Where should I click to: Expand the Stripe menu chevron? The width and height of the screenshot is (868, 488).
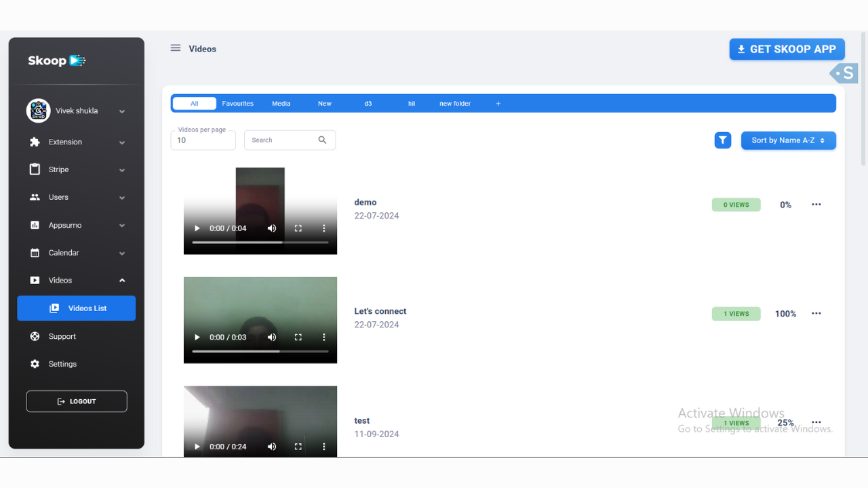pos(122,170)
